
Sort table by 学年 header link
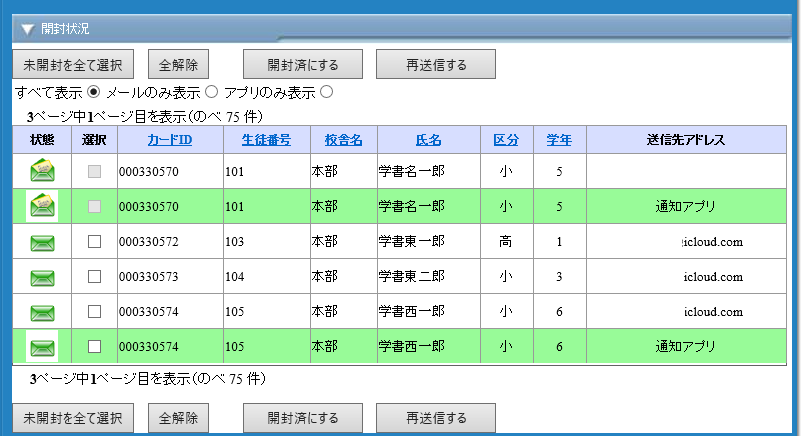click(559, 139)
